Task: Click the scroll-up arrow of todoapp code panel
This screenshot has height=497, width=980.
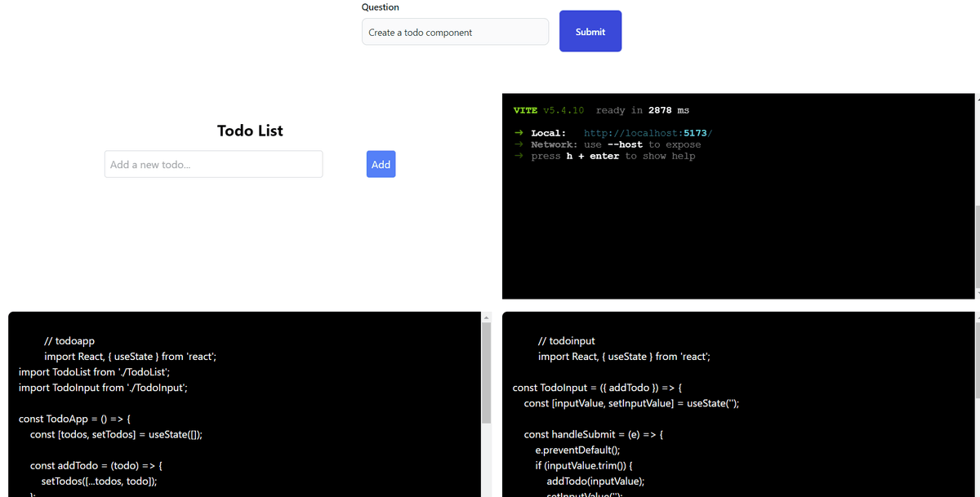Action: [x=485, y=317]
